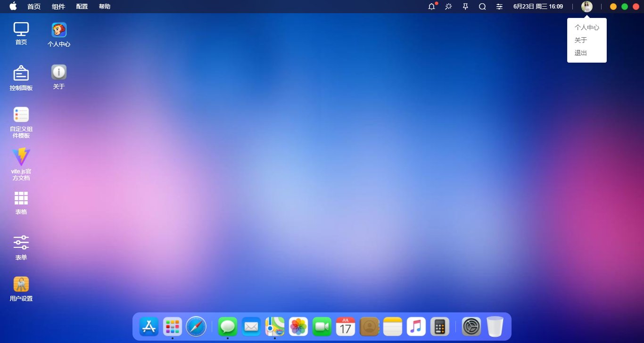Open search from the menu bar magnifier
The height and width of the screenshot is (343, 644).
pyautogui.click(x=482, y=7)
